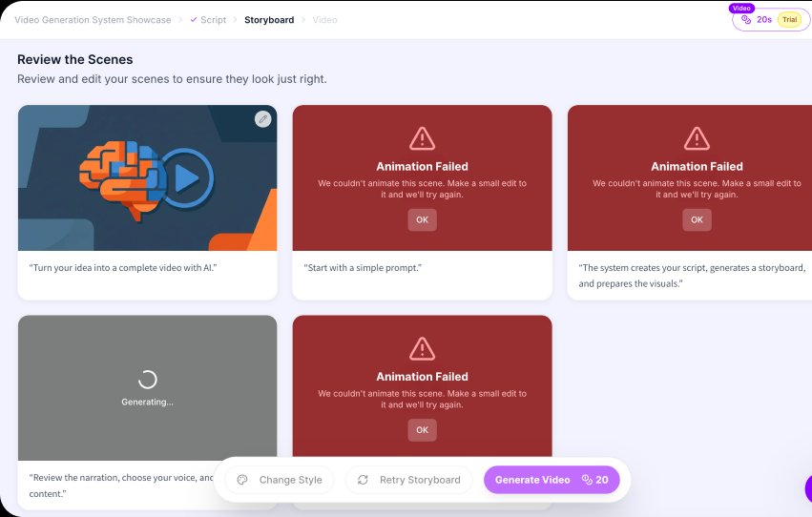Click the caption "Review the narration, choose your voice"
The height and width of the screenshot is (517, 812).
[x=120, y=486]
